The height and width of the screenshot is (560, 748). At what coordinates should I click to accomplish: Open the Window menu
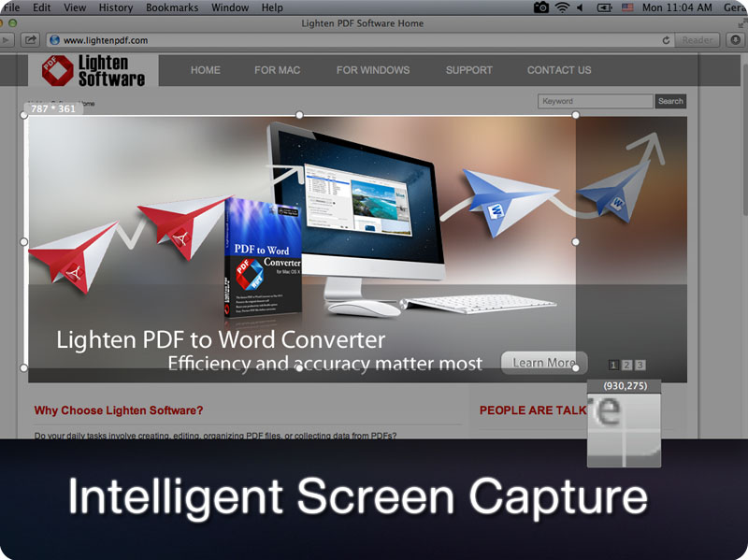[x=230, y=7]
